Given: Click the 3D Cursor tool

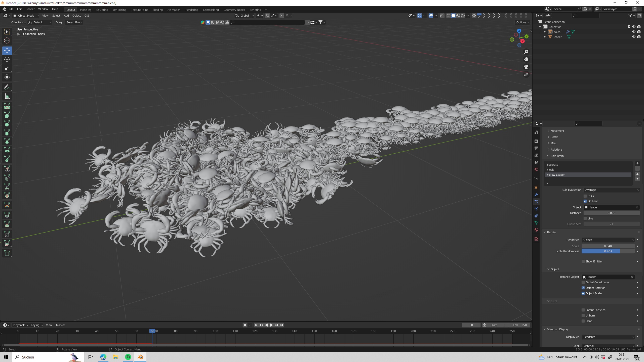Looking at the screenshot, I should [x=7, y=40].
